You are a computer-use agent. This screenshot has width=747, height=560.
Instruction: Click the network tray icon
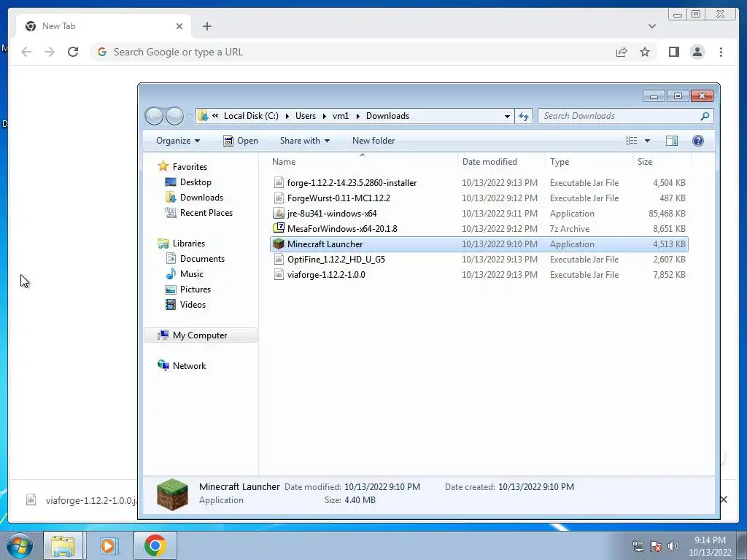click(638, 546)
